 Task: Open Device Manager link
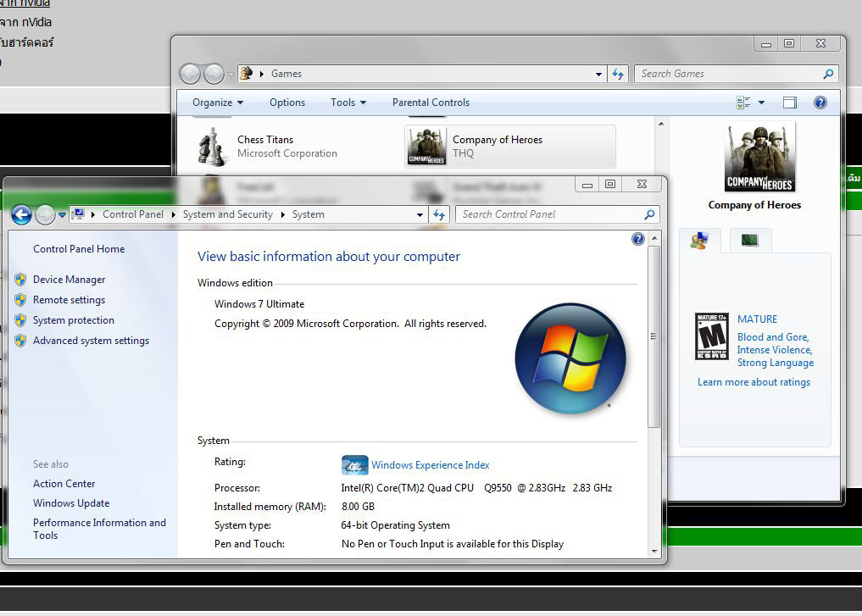(69, 280)
